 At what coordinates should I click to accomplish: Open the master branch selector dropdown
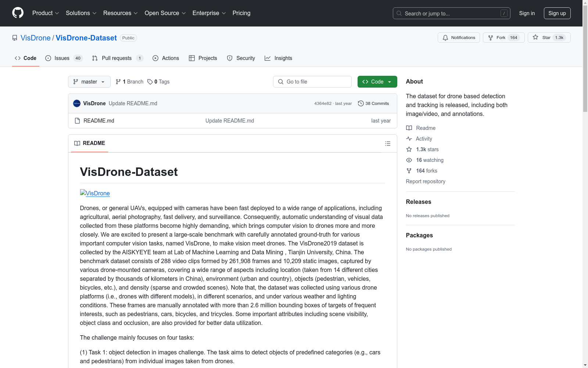[89, 82]
